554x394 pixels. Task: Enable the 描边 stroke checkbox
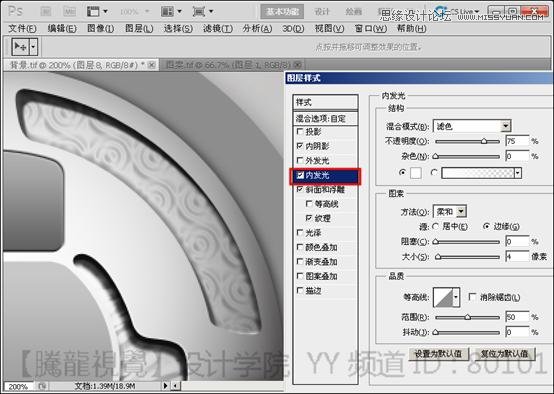[x=300, y=290]
